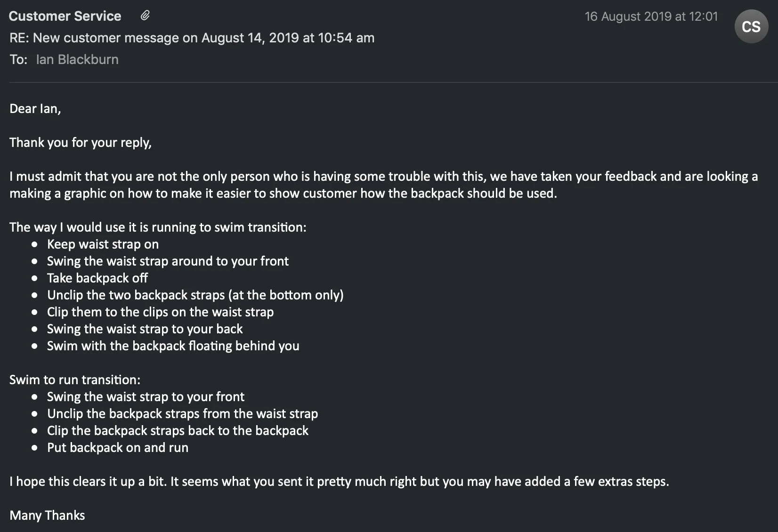Screen dimensions: 778x532
Task: Click the 'I hope this clears it up' sentence
Action: coord(339,481)
